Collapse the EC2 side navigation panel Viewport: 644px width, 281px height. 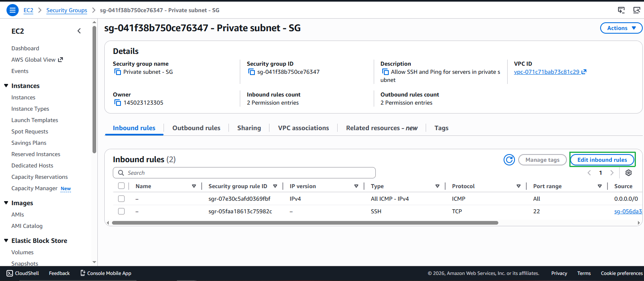coord(79,31)
